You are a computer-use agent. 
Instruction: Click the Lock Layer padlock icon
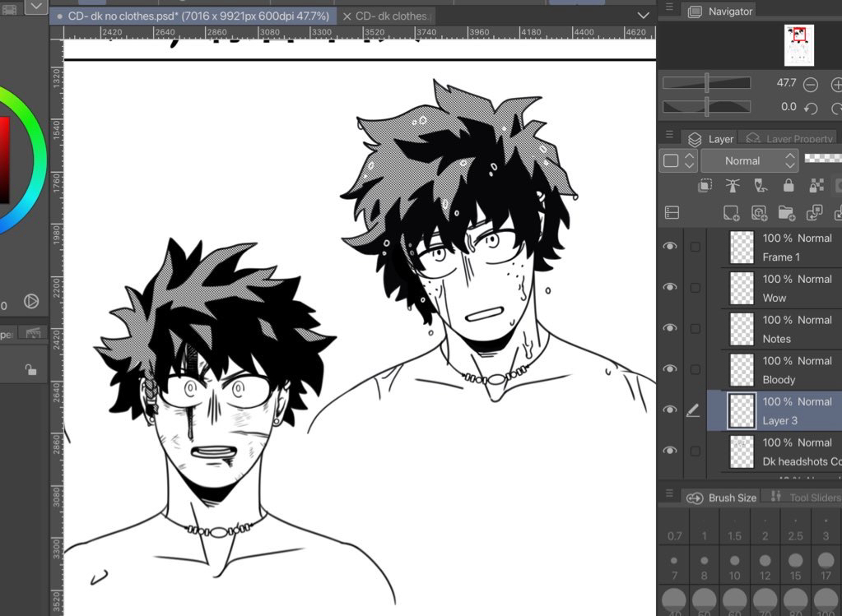[789, 186]
